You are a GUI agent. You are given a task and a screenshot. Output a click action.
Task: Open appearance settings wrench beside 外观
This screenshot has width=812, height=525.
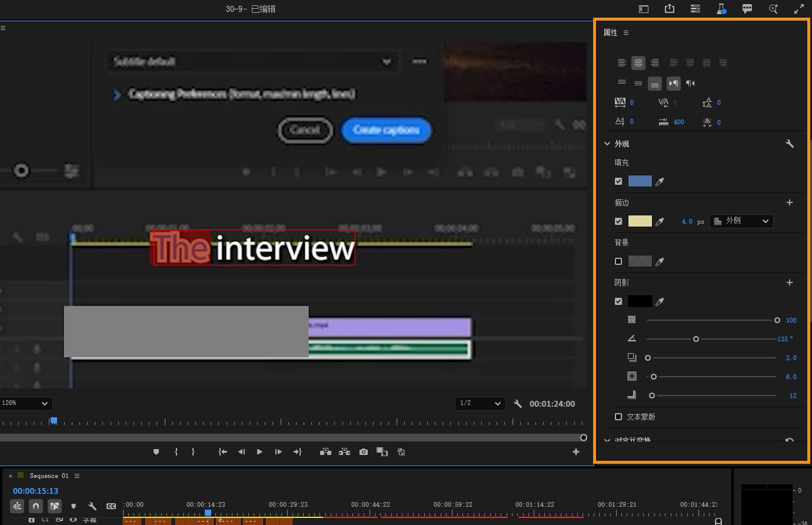pyautogui.click(x=790, y=144)
